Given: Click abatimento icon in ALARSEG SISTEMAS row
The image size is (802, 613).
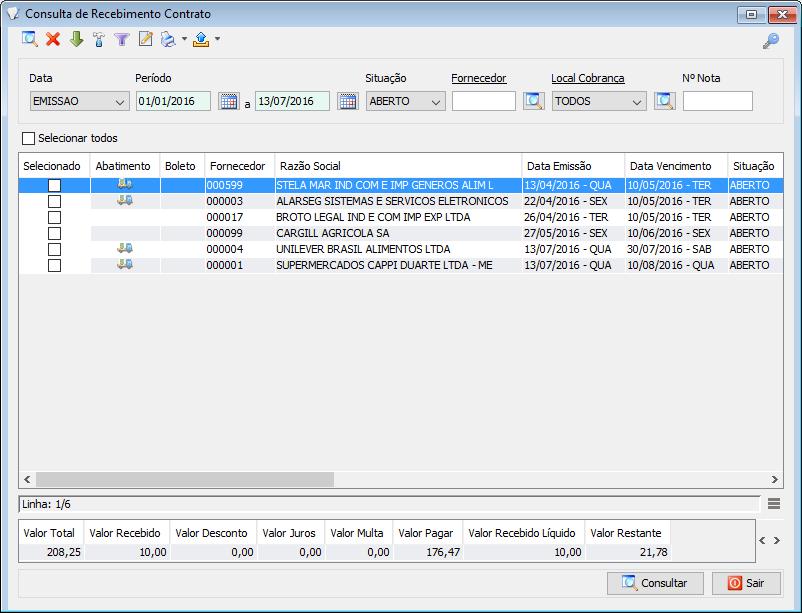Looking at the screenshot, I should coord(125,200).
